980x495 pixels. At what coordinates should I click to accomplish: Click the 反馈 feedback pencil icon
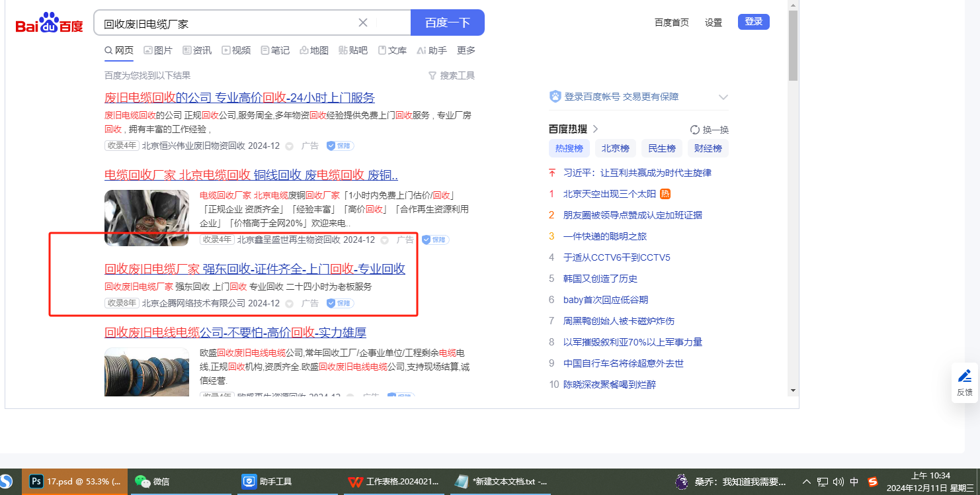[x=964, y=377]
